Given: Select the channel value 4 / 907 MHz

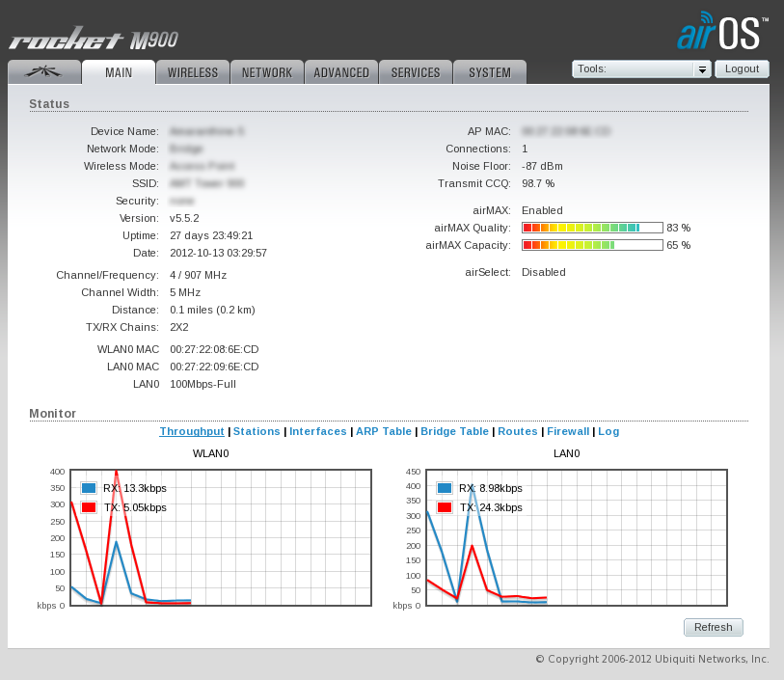Looking at the screenshot, I should [x=198, y=275].
